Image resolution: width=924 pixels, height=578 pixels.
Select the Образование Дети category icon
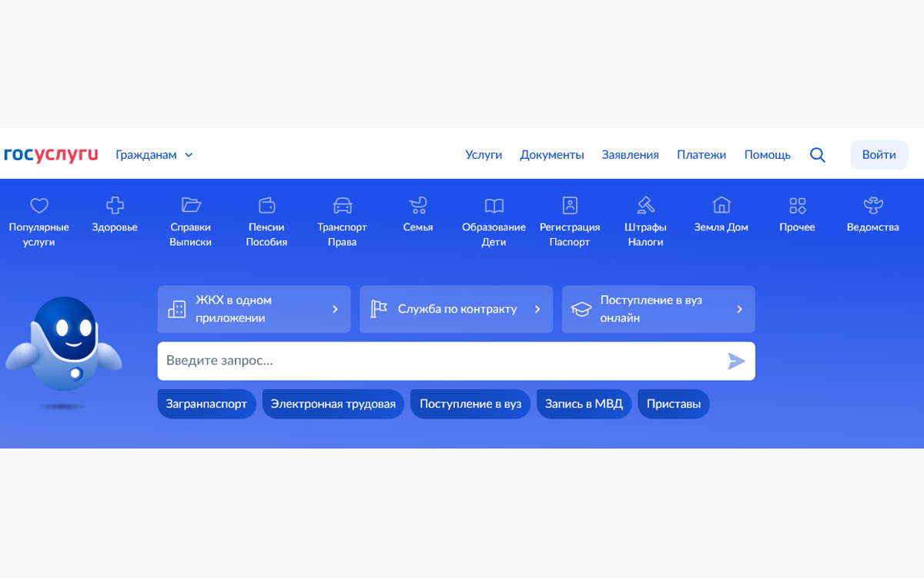pyautogui.click(x=493, y=205)
